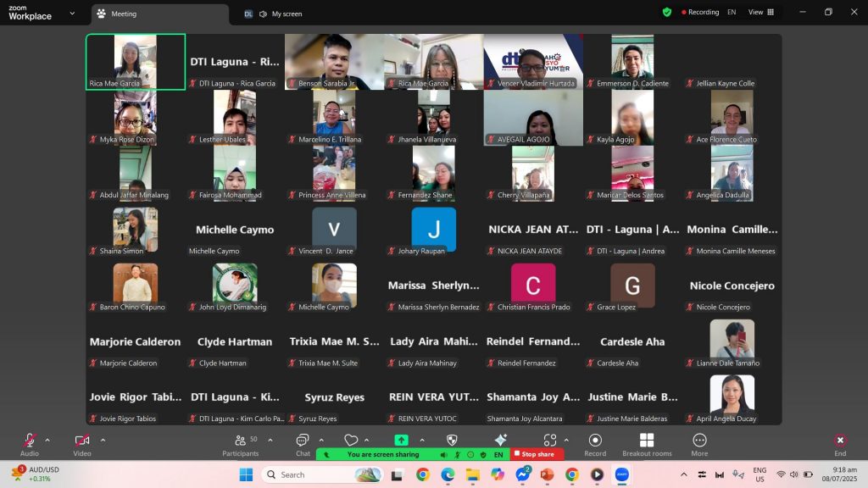
Task: Click the AI Companion sparkle icon
Action: coord(500,441)
